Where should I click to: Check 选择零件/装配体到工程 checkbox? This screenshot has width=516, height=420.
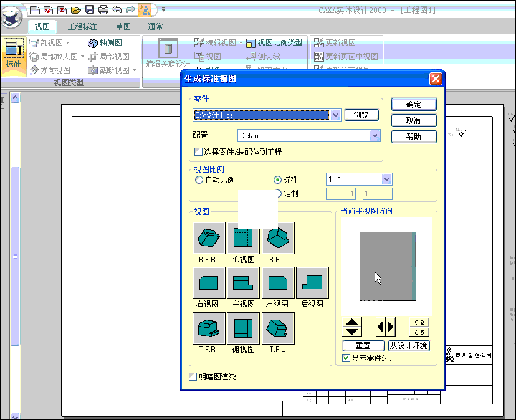pyautogui.click(x=198, y=152)
